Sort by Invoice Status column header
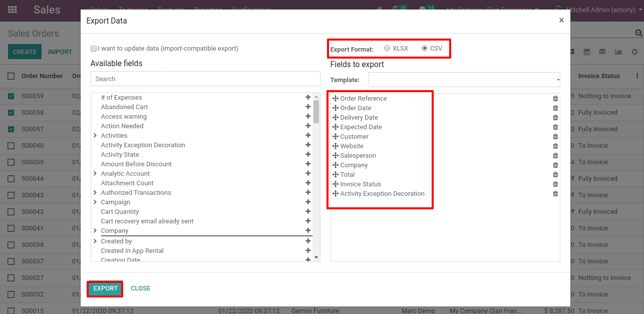The height and width of the screenshot is (314, 644). click(599, 76)
